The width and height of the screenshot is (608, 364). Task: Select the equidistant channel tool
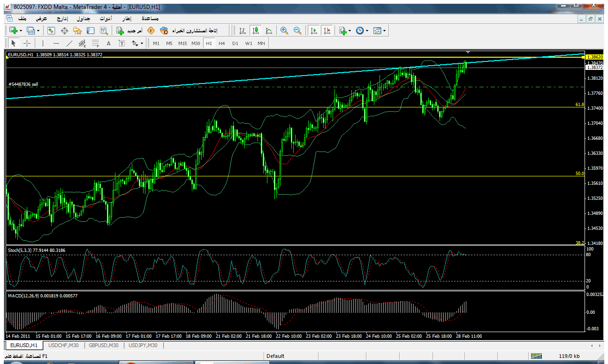click(83, 43)
